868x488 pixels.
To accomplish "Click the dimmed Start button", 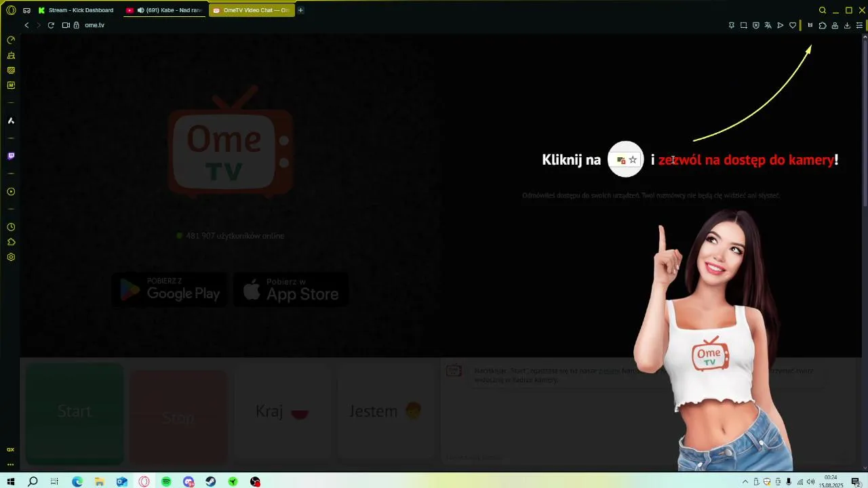I will (75, 414).
